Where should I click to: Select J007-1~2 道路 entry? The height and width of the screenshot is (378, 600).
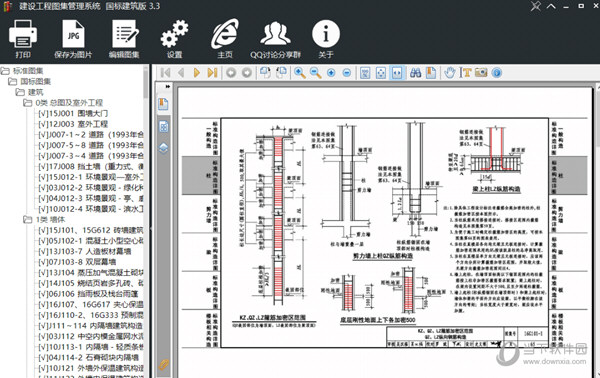click(x=91, y=135)
